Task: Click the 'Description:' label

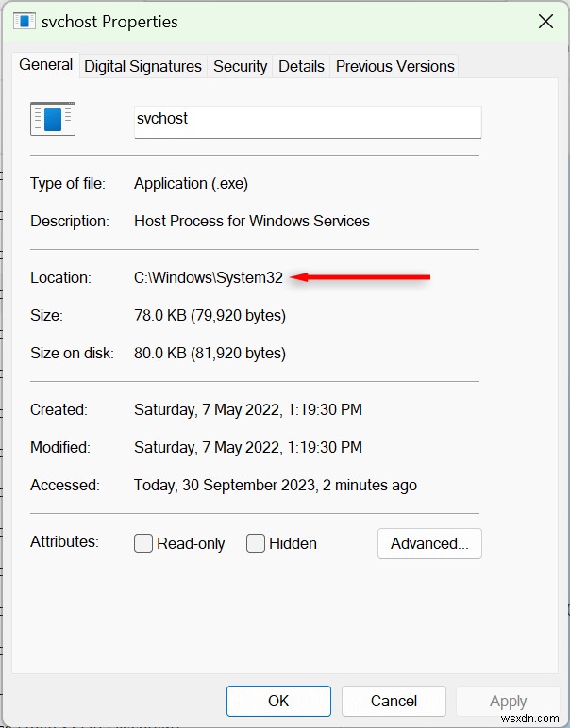Action: [70, 221]
